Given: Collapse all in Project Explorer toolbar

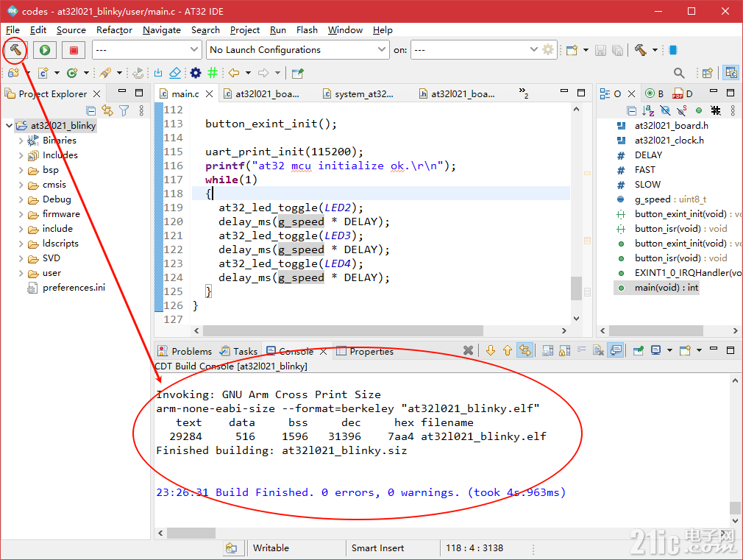Looking at the screenshot, I should coord(91,111).
